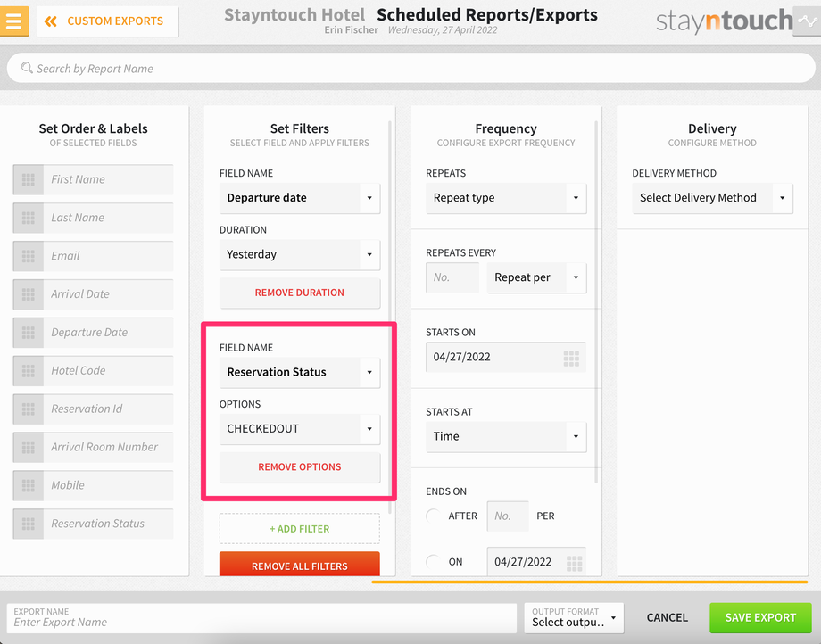821x644 pixels.
Task: Edit the Reservation Status label in Set Order
Action: [108, 524]
